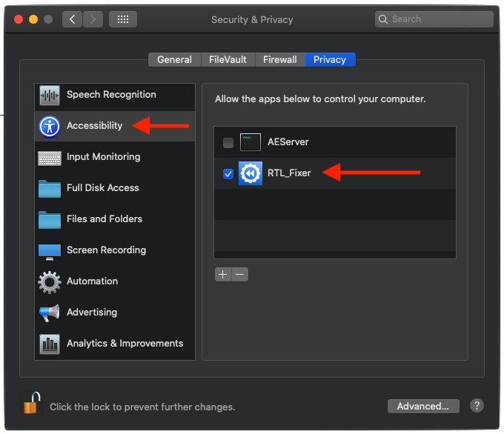
Task: Select Speech Recognition waveform icon
Action: [50, 96]
